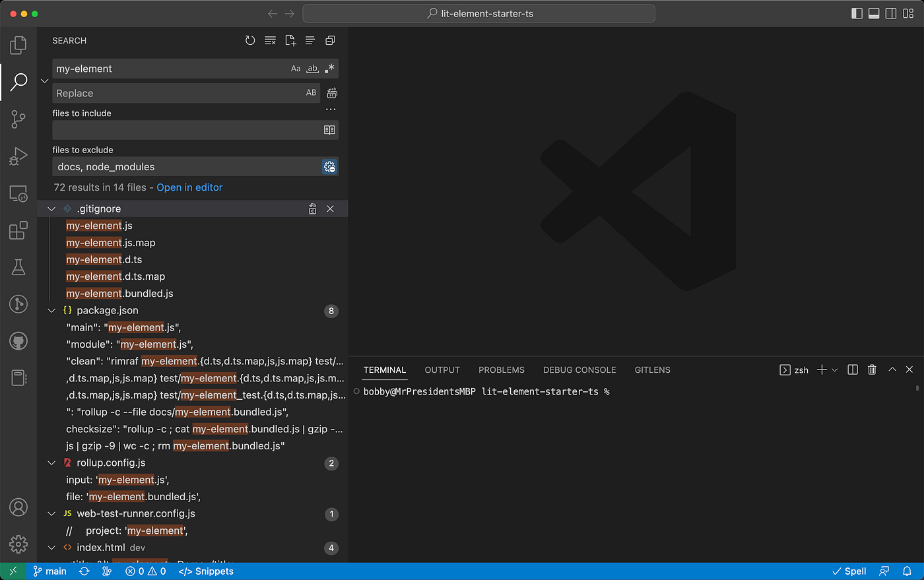This screenshot has width=924, height=580.
Task: Switch to the DEBUG CONSOLE tab
Action: 579,370
